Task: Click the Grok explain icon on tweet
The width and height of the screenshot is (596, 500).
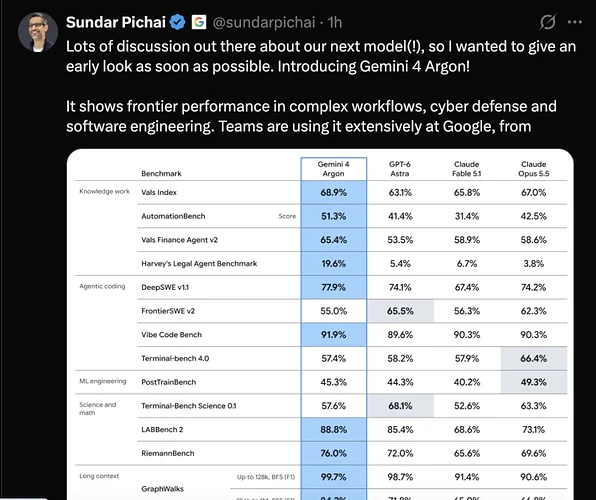Action: [x=548, y=22]
